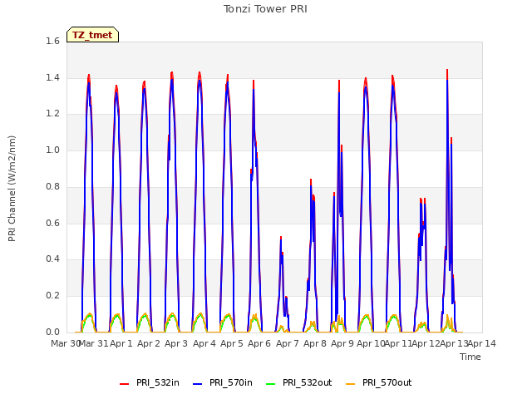Select the orange PRI_570out legend swatch
Screen dimensions: 532x399
coord(351,383)
